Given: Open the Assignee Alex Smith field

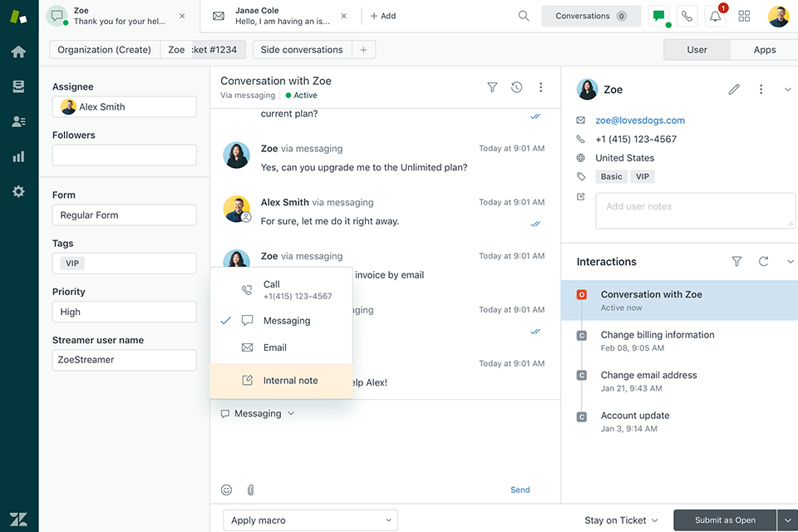Looking at the screenshot, I should click(x=124, y=107).
